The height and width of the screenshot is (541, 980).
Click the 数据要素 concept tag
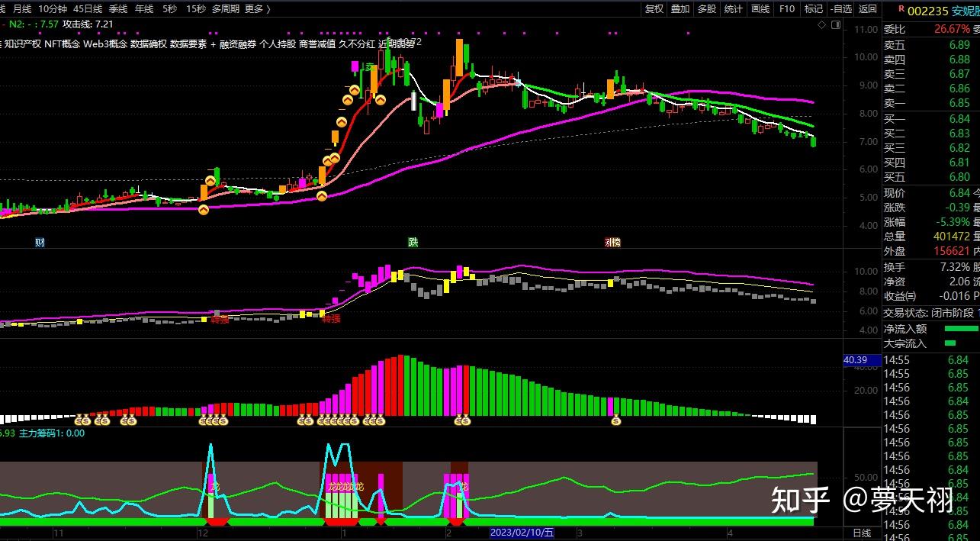188,43
